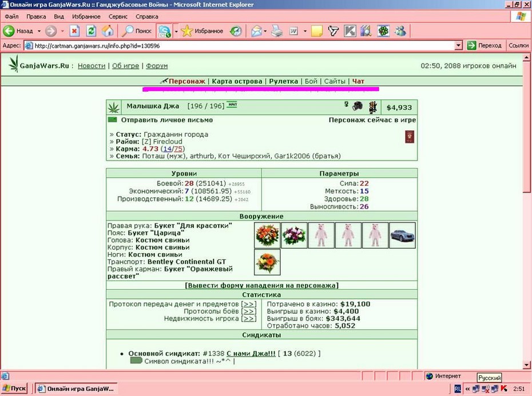Open the Рулетка section link

[283, 81]
